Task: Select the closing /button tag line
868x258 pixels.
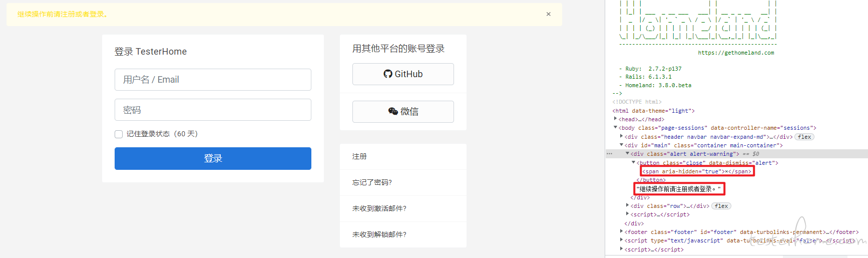Action: pos(651,180)
